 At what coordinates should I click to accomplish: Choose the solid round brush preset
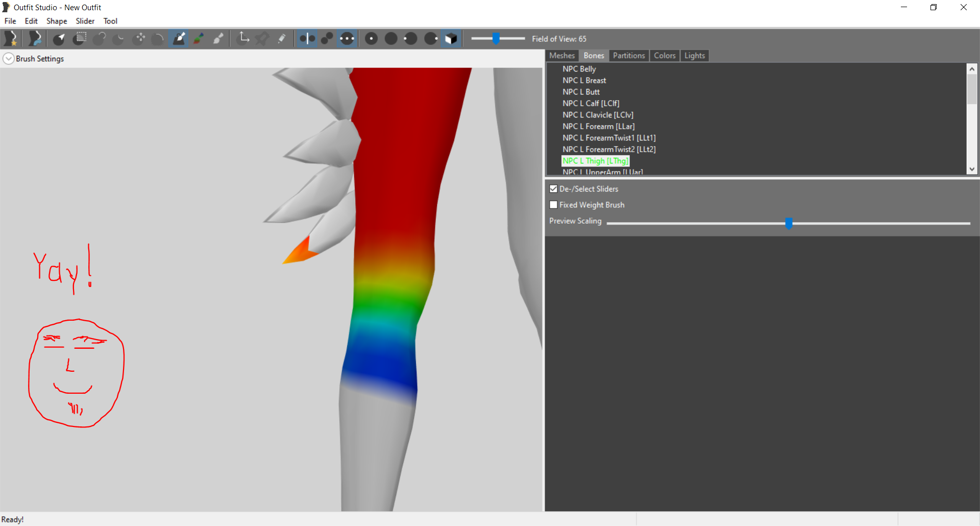[x=391, y=38]
